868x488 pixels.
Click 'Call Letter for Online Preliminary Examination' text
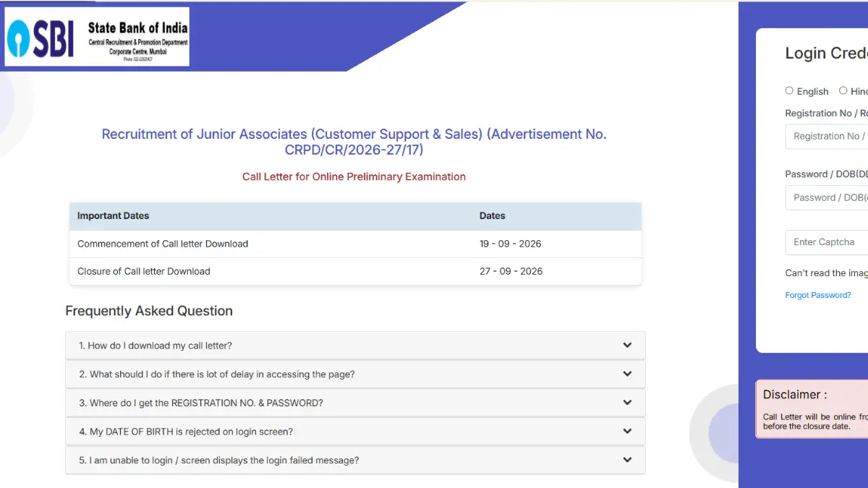pyautogui.click(x=354, y=176)
